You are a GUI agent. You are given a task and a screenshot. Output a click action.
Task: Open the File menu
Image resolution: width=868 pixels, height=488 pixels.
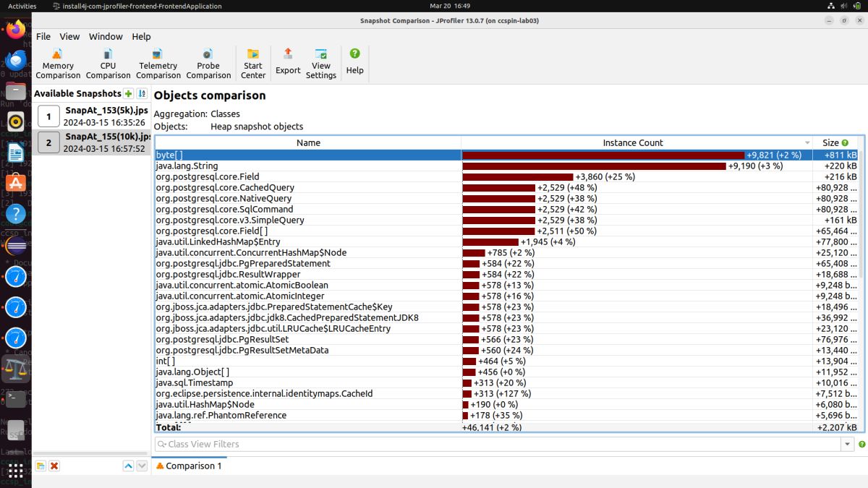[43, 36]
